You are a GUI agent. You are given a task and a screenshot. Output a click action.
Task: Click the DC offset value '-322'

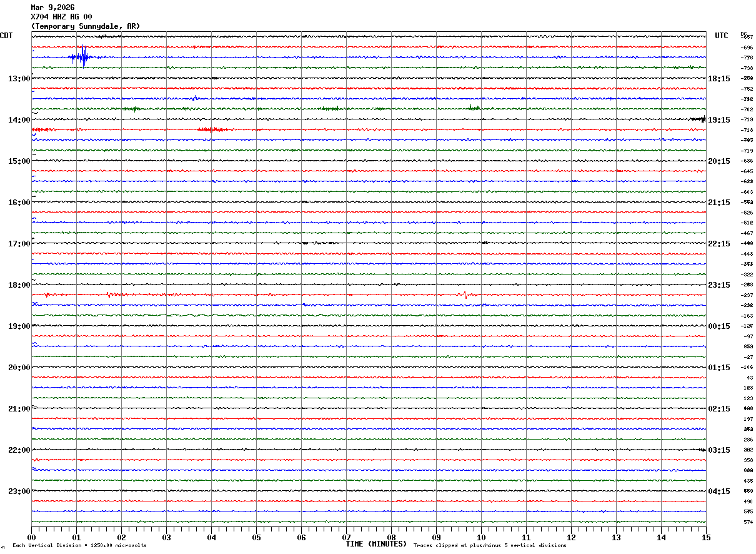(x=747, y=274)
